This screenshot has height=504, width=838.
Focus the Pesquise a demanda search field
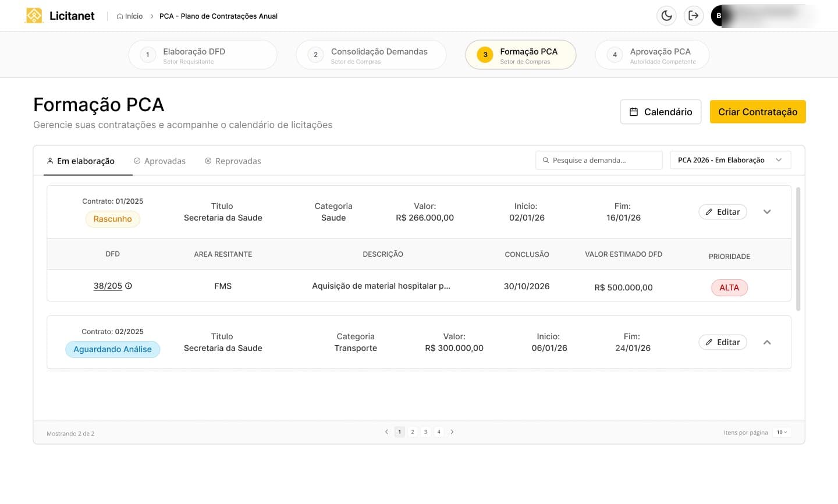599,160
